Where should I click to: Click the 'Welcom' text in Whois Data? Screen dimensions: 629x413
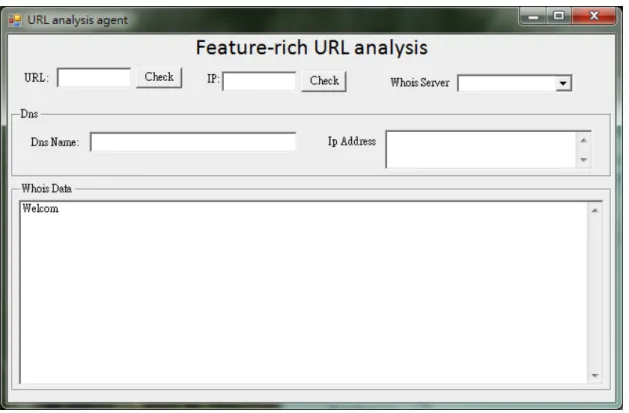pos(41,209)
